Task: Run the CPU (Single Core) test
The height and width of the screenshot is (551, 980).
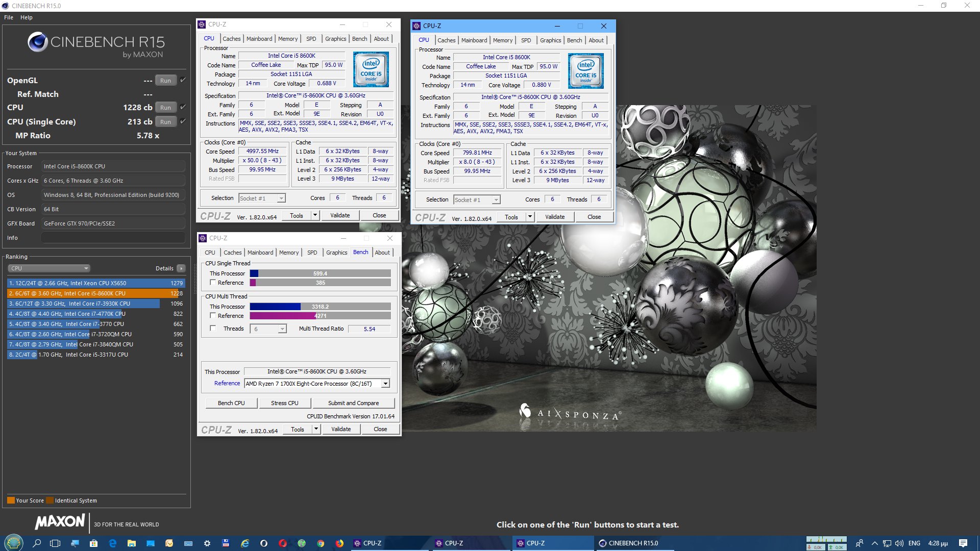Action: 165,122
